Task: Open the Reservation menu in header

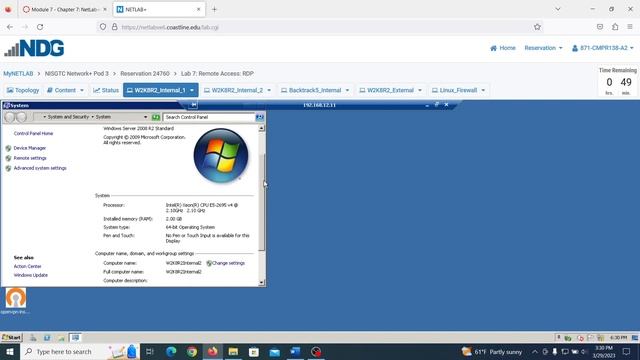Action: pos(543,48)
